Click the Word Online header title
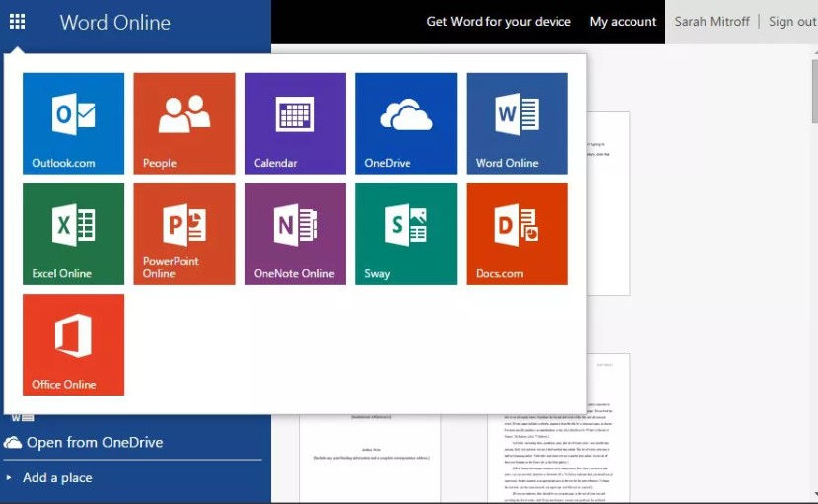818x504 pixels. tap(114, 22)
